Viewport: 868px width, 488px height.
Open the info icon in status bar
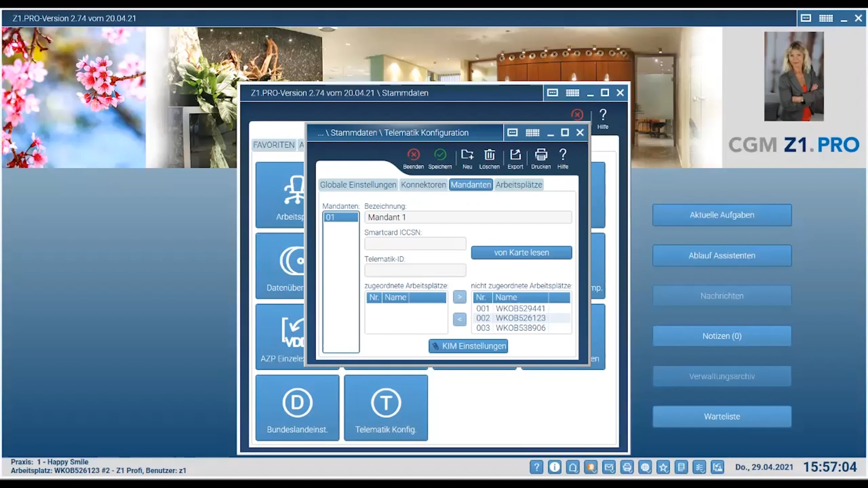pyautogui.click(x=554, y=467)
